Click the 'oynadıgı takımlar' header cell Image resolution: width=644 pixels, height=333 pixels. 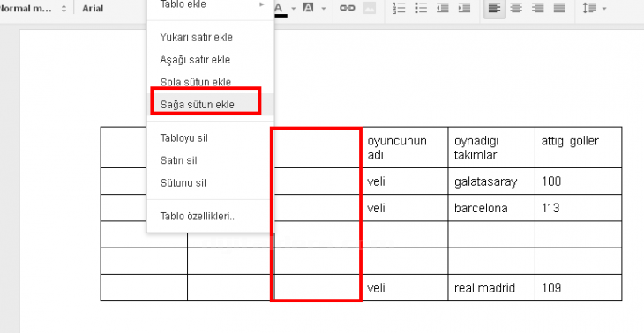click(491, 148)
